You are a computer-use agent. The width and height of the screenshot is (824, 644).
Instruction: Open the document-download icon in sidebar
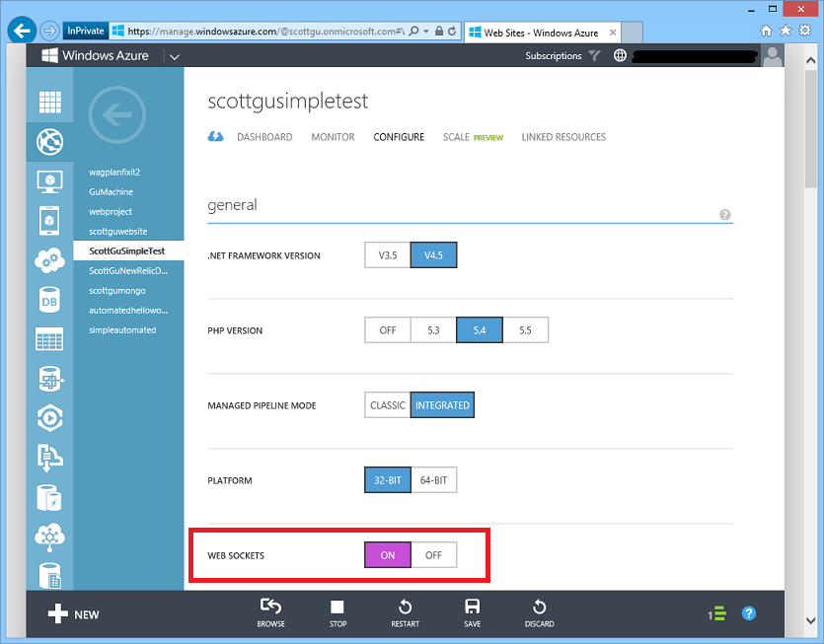pos(50,458)
